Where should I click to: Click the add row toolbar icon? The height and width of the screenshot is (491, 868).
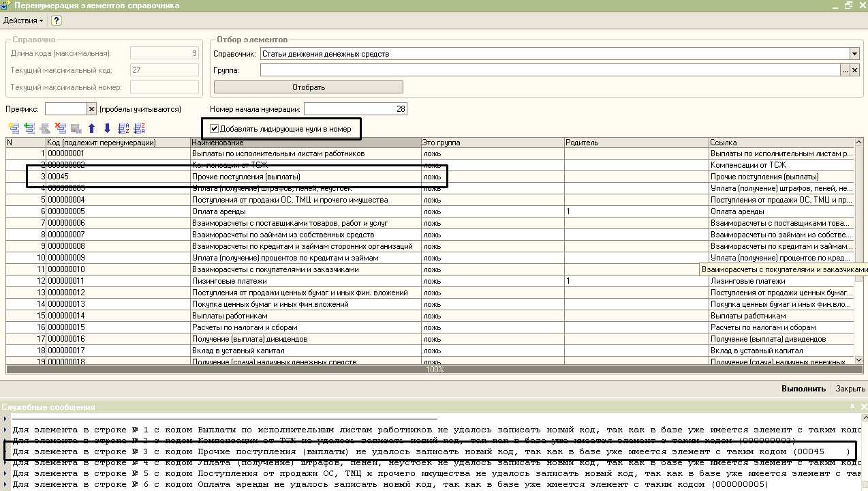pos(13,128)
